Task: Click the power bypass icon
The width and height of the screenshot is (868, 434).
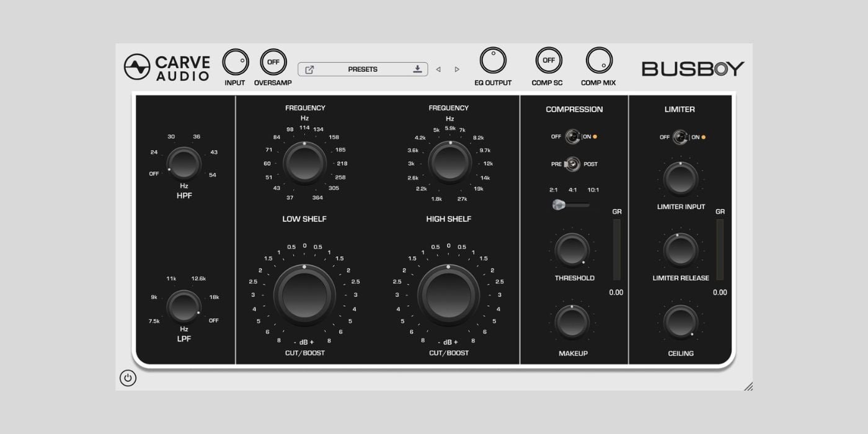Action: pos(128,378)
